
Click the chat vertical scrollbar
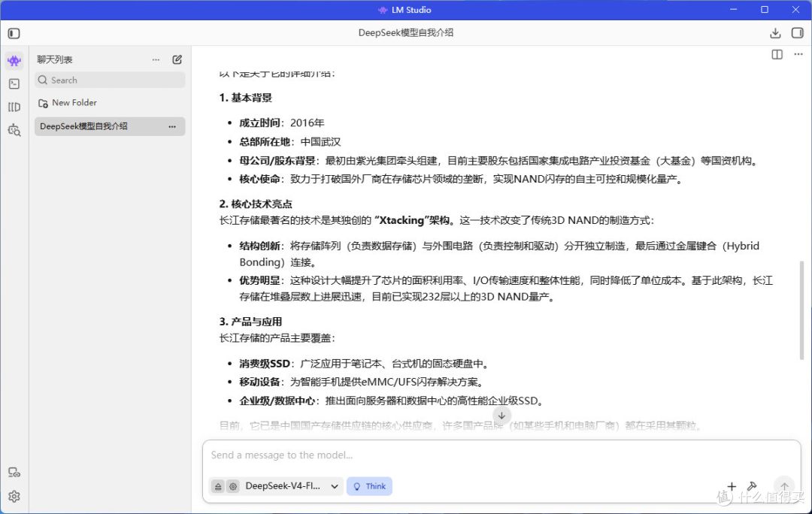point(801,310)
